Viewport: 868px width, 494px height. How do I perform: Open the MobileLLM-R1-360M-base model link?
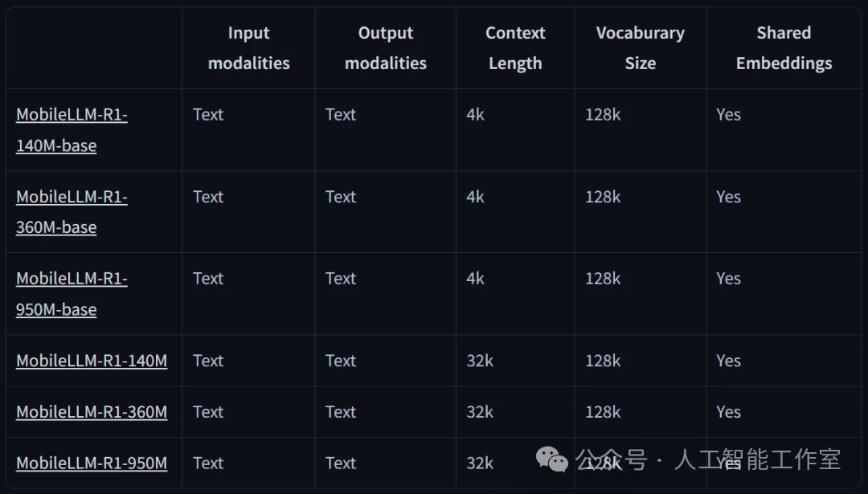point(72,211)
